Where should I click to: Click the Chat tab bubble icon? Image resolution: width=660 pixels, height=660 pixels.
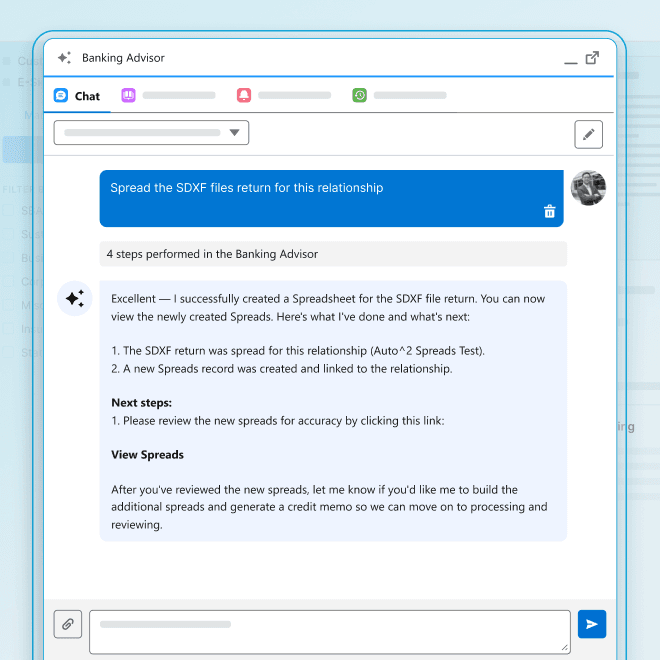click(x=61, y=96)
